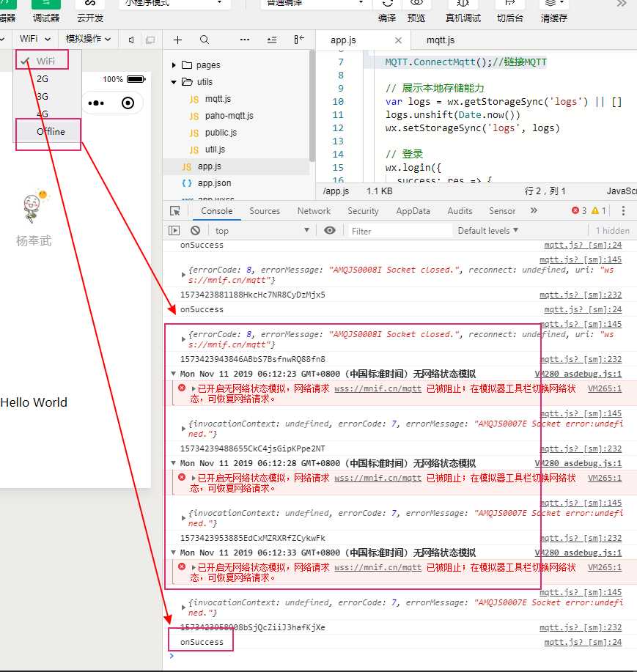
Task: Click the JavaScript language mode in status bar
Action: click(x=622, y=191)
